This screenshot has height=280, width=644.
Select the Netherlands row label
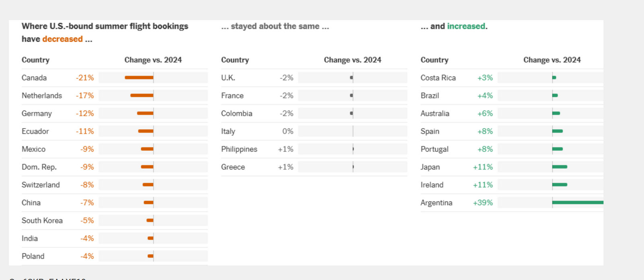(x=42, y=95)
